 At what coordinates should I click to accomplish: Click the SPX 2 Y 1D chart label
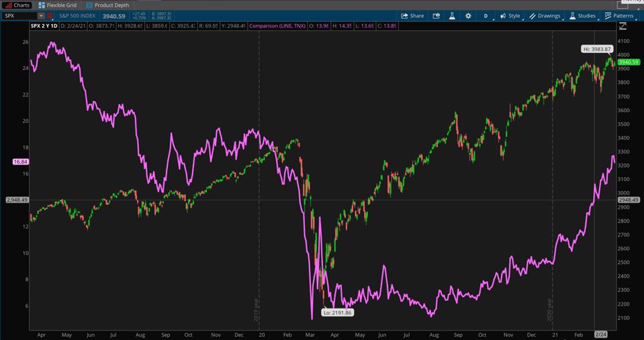44,26
